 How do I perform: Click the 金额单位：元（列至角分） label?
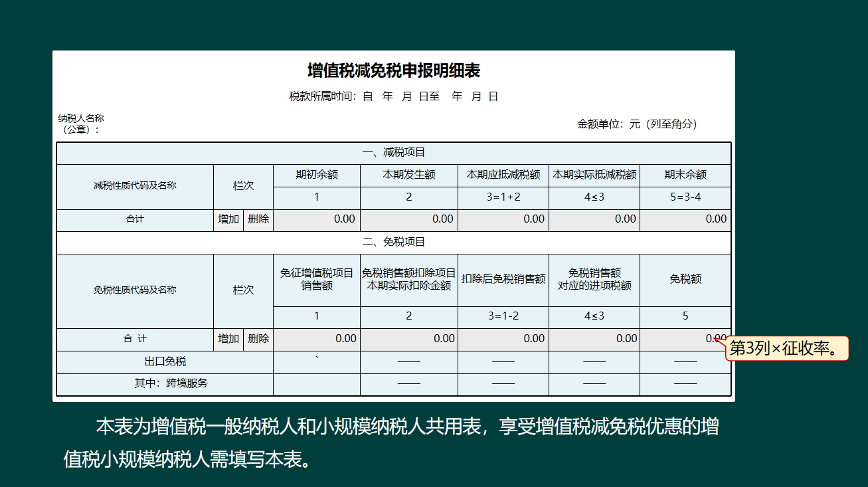(636, 124)
